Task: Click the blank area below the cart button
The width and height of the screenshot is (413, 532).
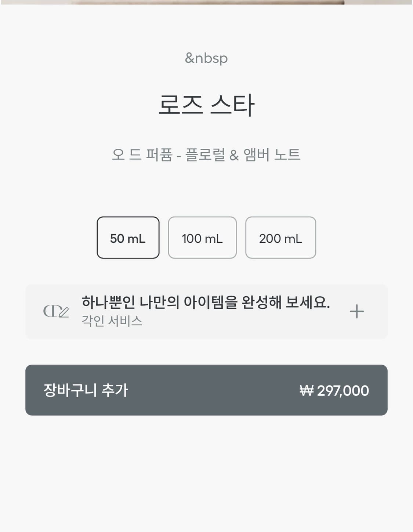Action: click(206, 474)
